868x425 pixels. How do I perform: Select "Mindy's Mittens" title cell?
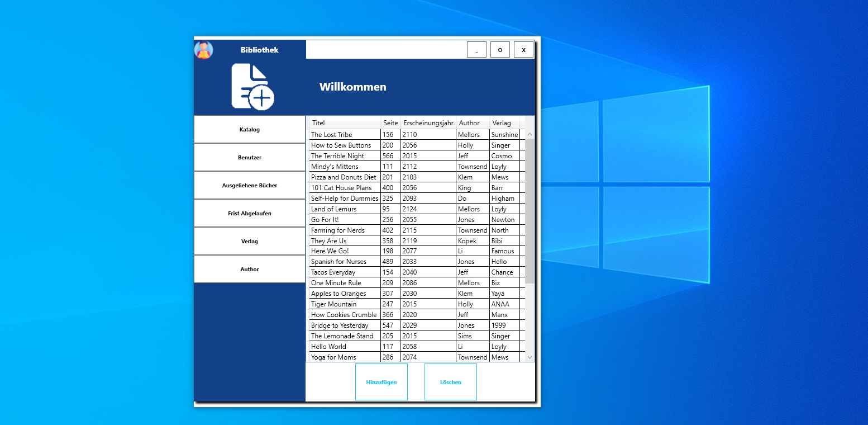(345, 166)
